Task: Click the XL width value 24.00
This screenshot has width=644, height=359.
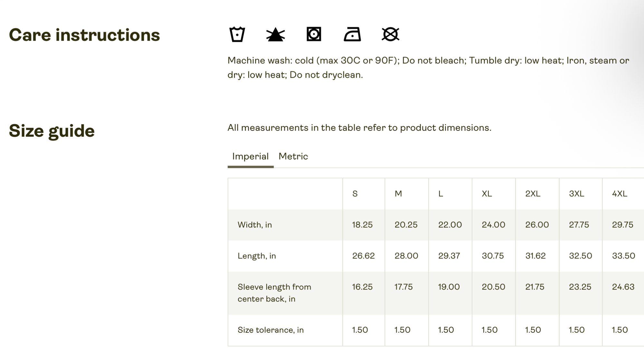Action: coord(493,225)
